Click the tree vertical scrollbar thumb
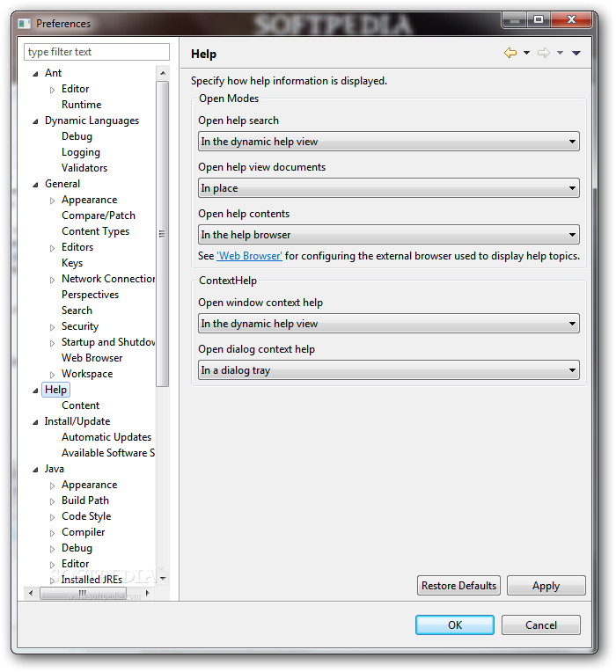616x672 pixels. click(x=163, y=234)
